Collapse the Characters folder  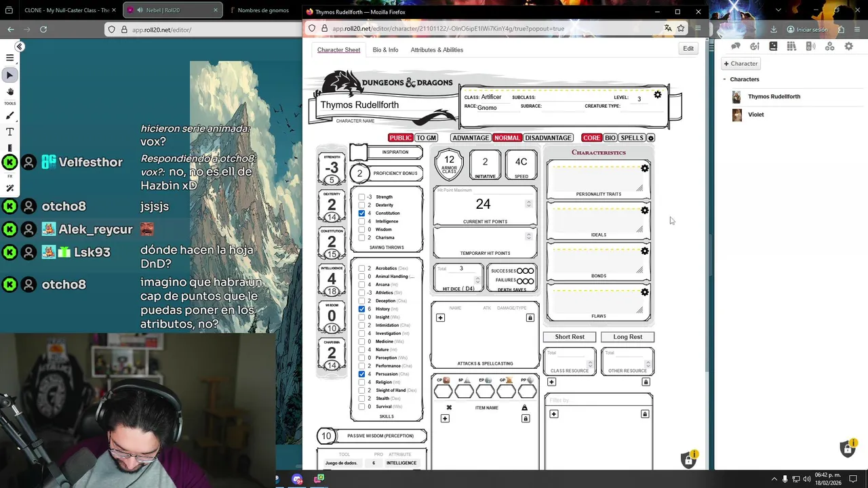724,79
